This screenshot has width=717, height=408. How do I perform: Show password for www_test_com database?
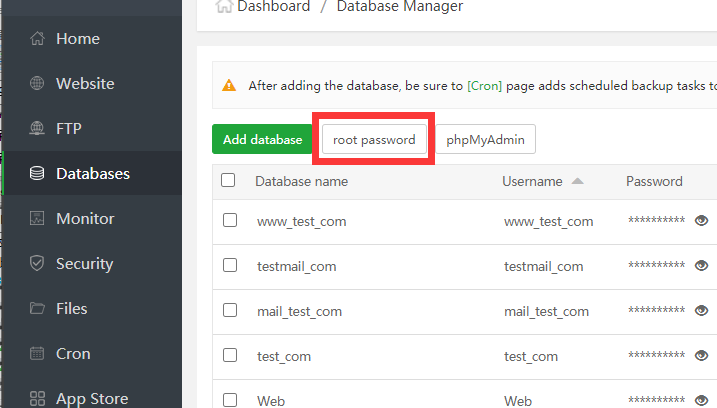pos(701,221)
